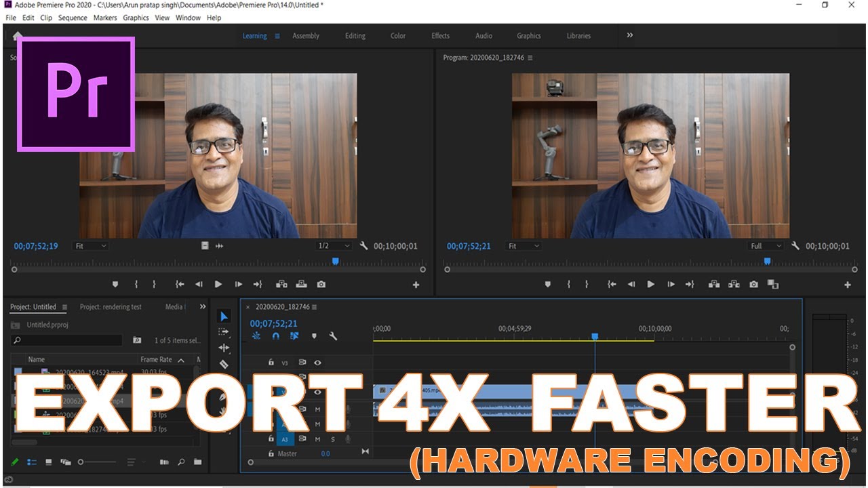Viewport: 868px width, 488px height.
Task: Expand workspace overflow chevrons
Action: [x=630, y=35]
